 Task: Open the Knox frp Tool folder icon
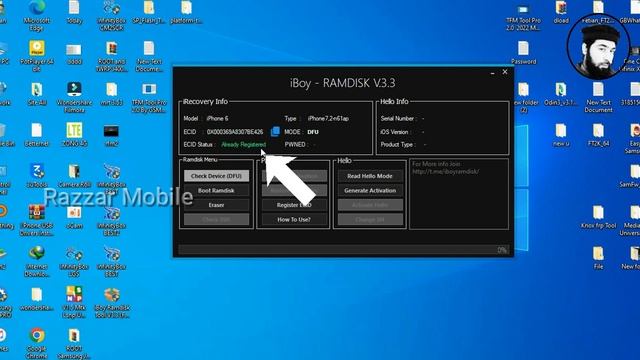pyautogui.click(x=598, y=217)
